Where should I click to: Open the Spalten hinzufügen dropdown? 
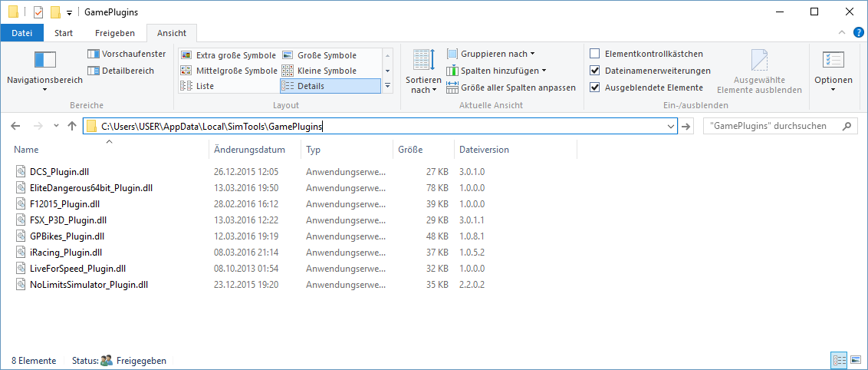point(496,71)
